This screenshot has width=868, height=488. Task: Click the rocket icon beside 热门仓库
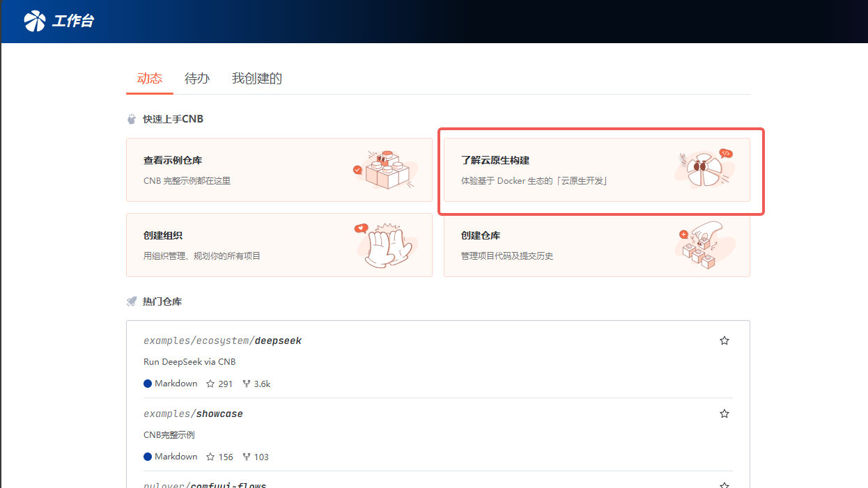[x=132, y=301]
